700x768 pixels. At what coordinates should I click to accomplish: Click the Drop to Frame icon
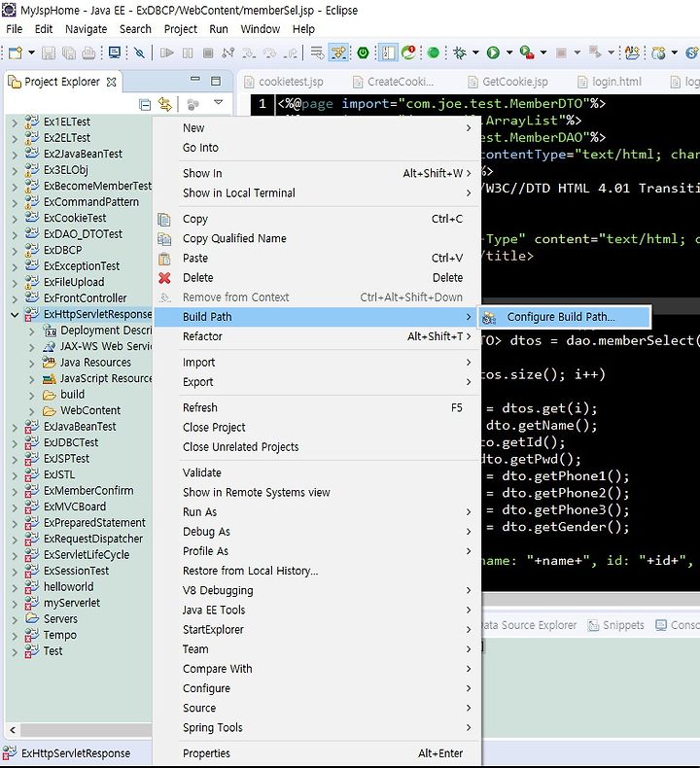317,52
